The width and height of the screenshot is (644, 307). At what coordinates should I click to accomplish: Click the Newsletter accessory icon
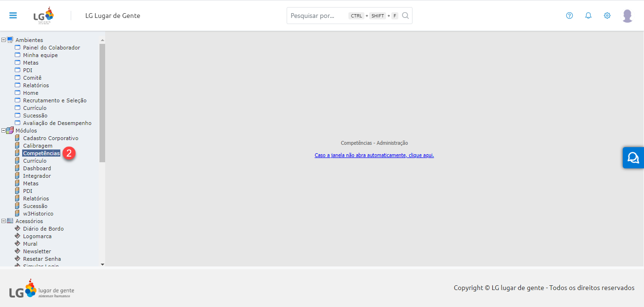(x=17, y=251)
